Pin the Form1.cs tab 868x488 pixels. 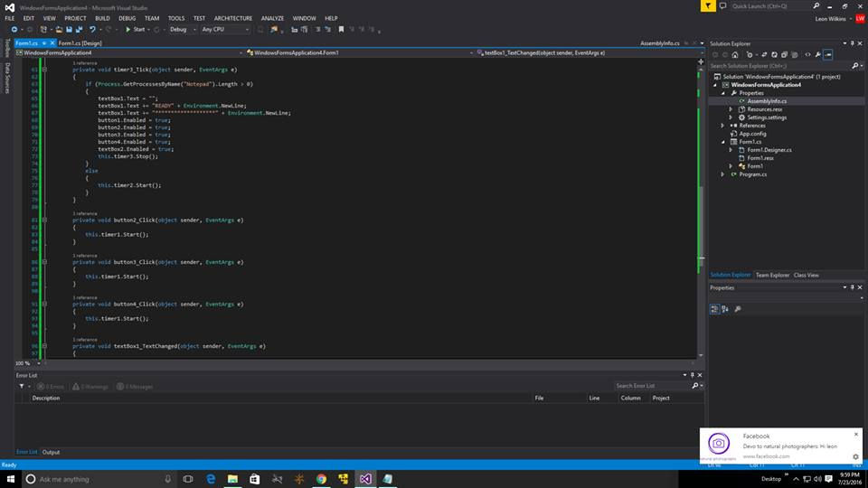click(44, 43)
